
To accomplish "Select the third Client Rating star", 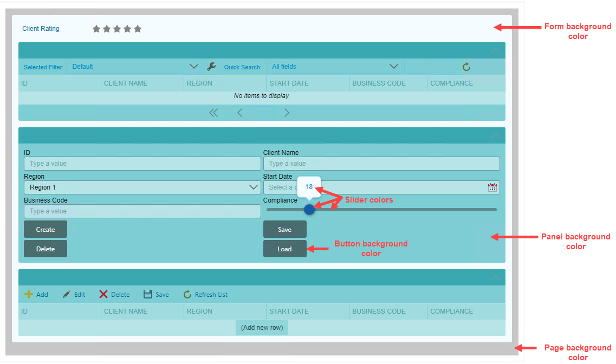I will (117, 29).
